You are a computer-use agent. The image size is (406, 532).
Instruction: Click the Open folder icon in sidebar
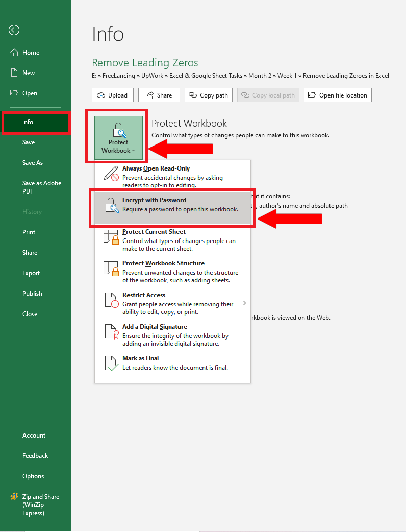pos(14,93)
